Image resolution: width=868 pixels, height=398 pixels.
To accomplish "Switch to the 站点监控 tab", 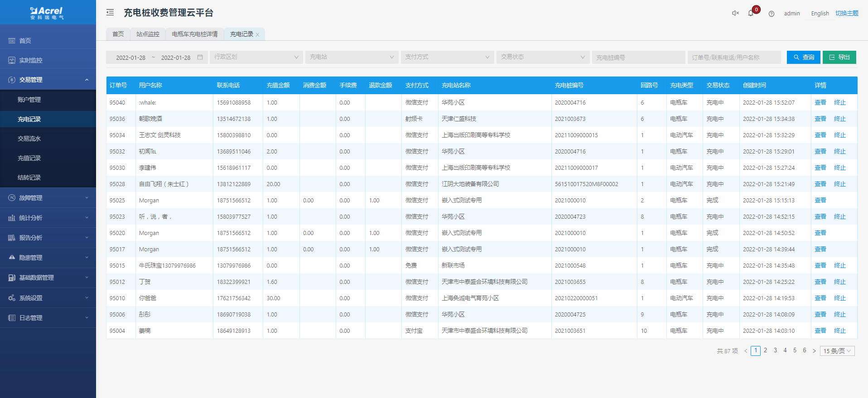I will point(148,34).
